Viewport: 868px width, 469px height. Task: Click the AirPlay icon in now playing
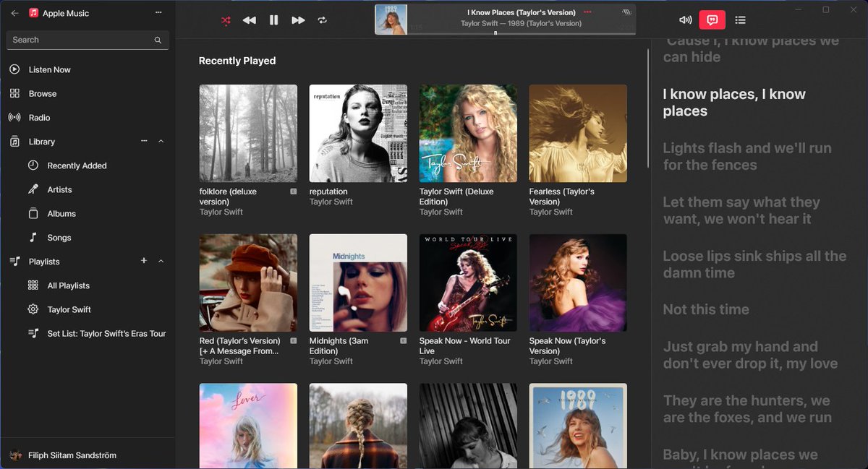[x=627, y=12]
